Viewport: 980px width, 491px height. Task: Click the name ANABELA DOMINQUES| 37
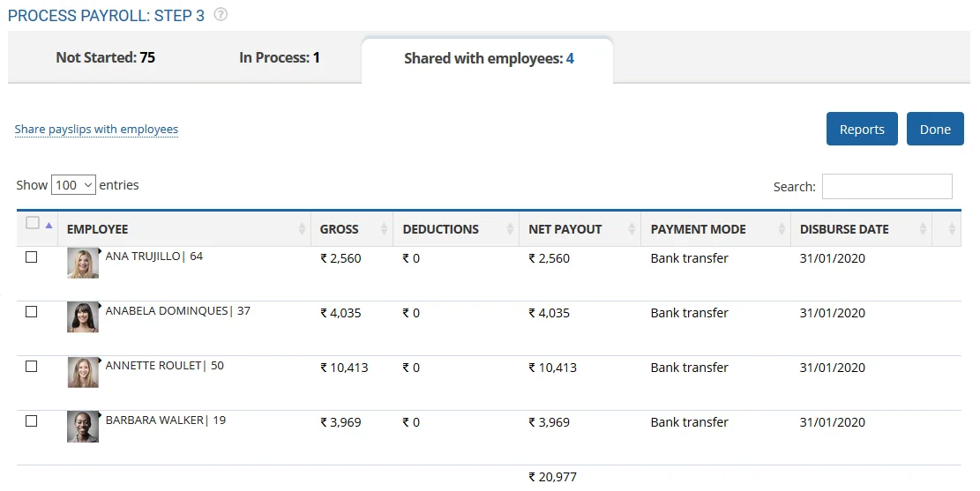coord(178,310)
